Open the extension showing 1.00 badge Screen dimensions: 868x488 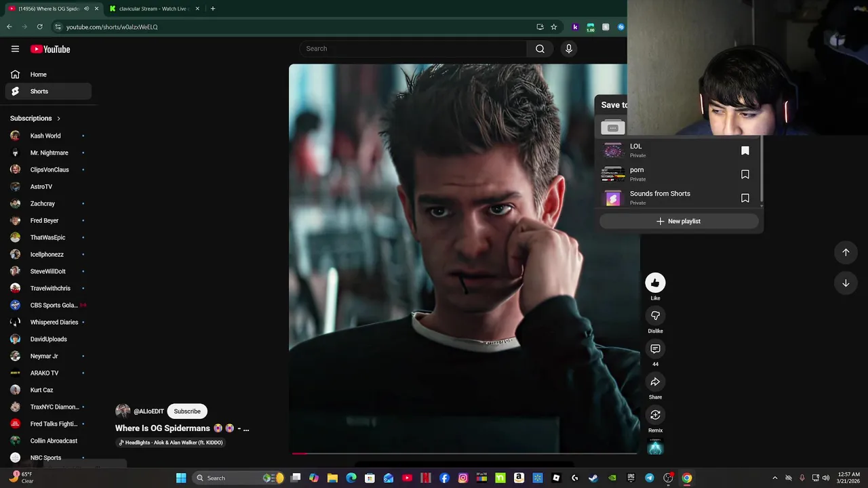[x=591, y=26]
